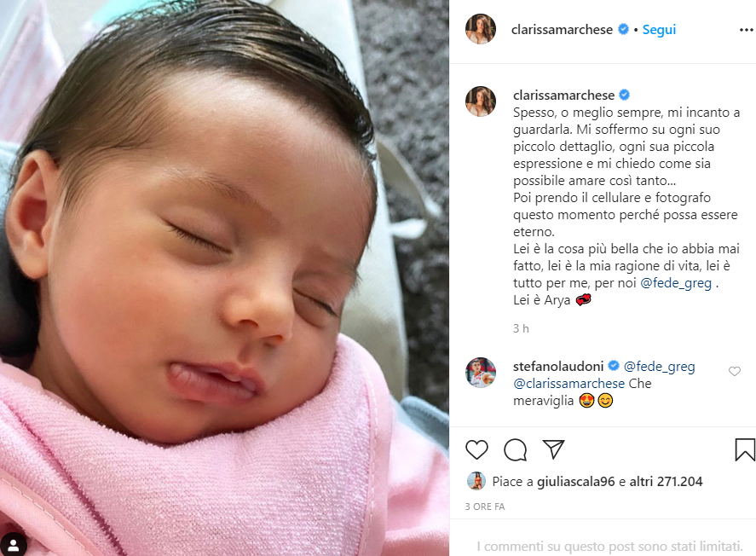
Task: Like stefanolaudoni's comment heart
Action: click(735, 371)
